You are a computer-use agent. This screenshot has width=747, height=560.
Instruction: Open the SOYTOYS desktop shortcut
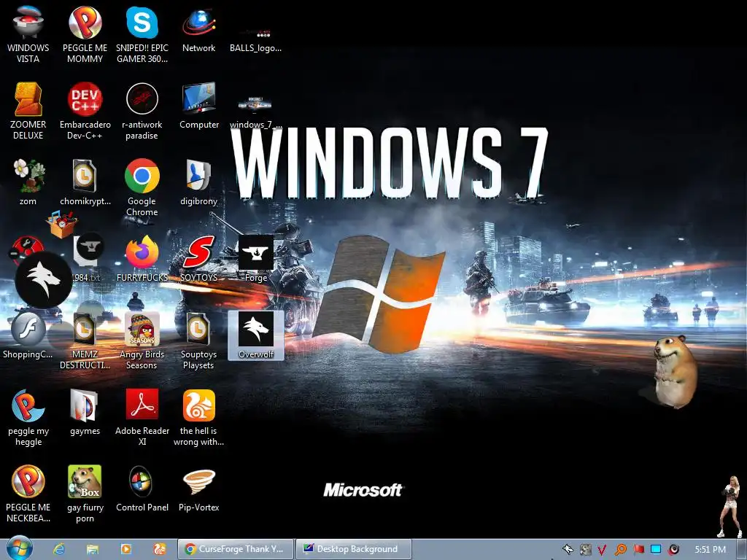198,259
